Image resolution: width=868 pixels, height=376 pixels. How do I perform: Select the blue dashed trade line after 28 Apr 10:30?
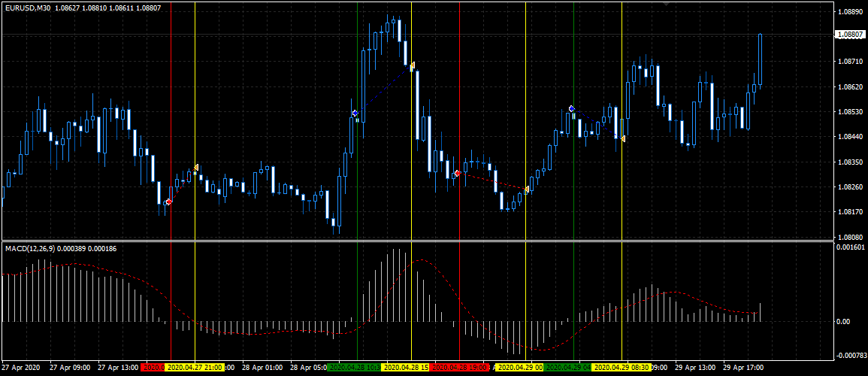[x=383, y=89]
